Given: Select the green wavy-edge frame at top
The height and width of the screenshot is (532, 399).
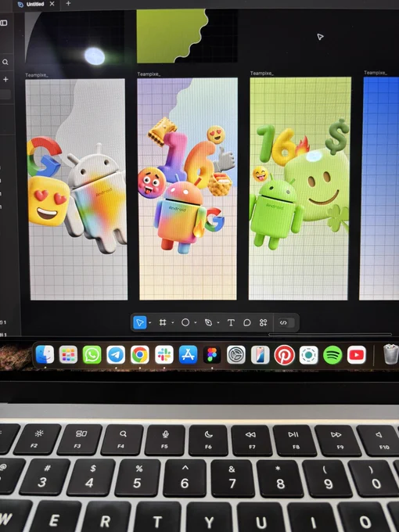Looking at the screenshot, I should coord(187,36).
